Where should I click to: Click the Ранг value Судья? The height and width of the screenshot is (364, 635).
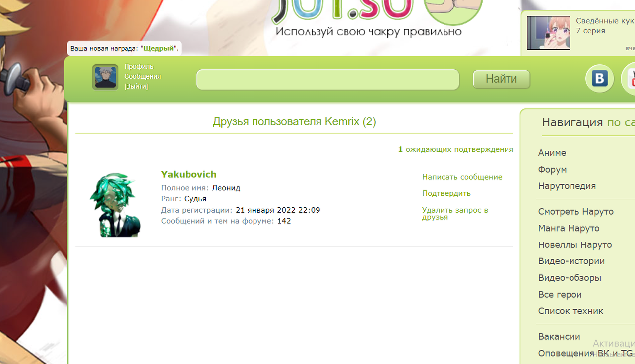(195, 199)
